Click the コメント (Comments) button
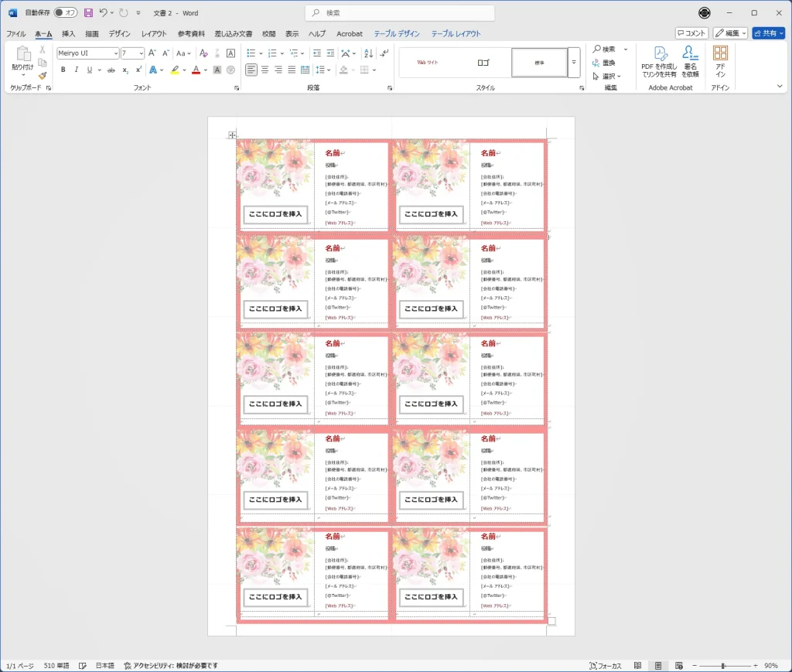The width and height of the screenshot is (792, 672). [691, 33]
